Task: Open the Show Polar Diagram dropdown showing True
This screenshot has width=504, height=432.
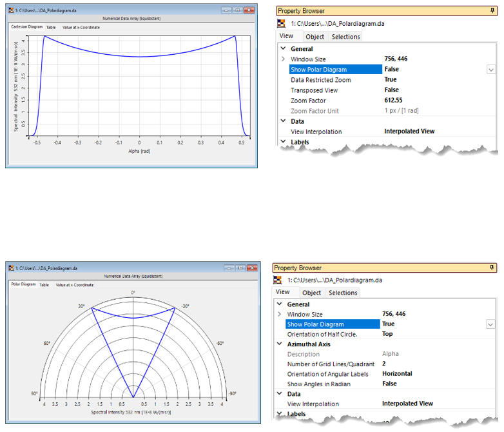Action: (x=489, y=324)
